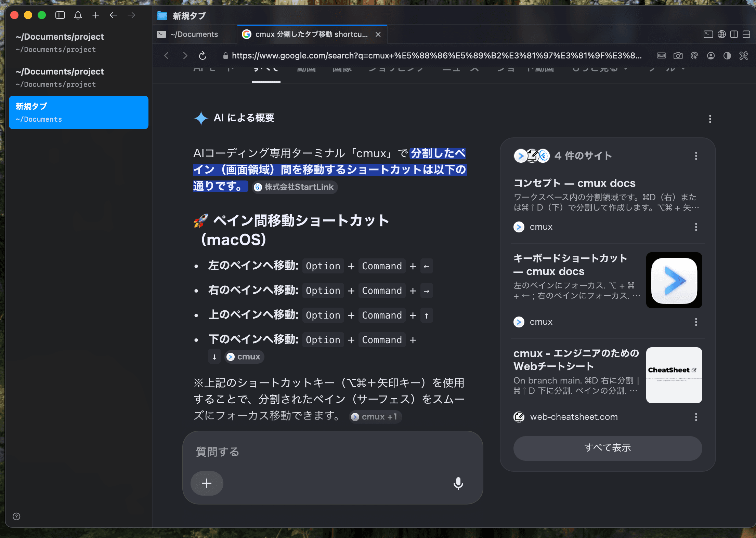Open menu for キーボードショートカット cmux source
The width and height of the screenshot is (756, 538).
[x=696, y=322]
